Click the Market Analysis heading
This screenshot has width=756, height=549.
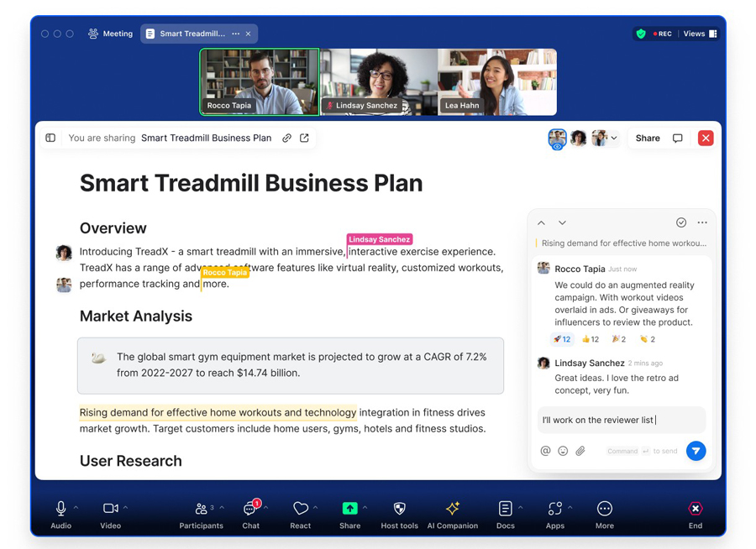136,316
